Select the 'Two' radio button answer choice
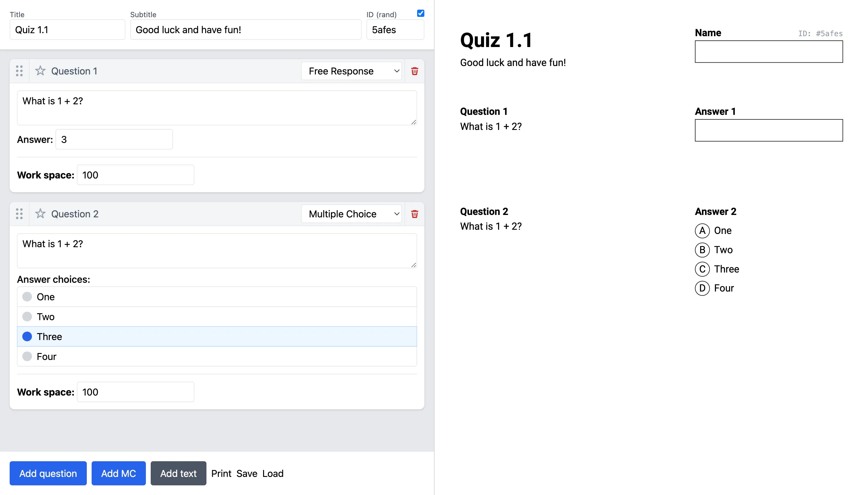Image resolution: width=868 pixels, height=495 pixels. click(x=27, y=316)
